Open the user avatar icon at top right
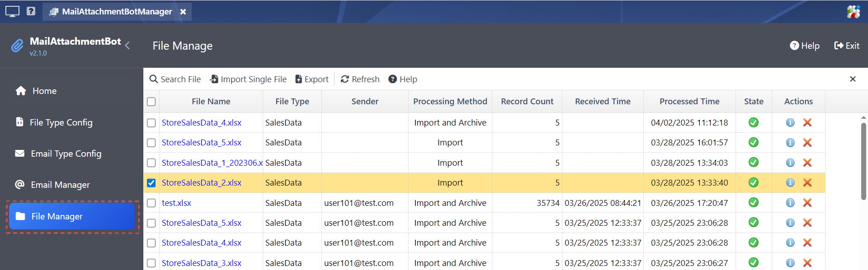The height and width of the screenshot is (270, 868). 853,12
